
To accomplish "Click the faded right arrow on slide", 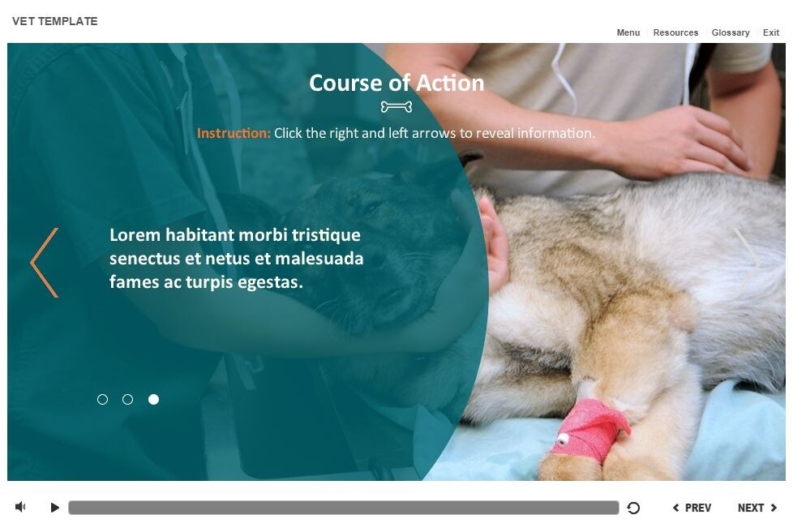I will (748, 263).
